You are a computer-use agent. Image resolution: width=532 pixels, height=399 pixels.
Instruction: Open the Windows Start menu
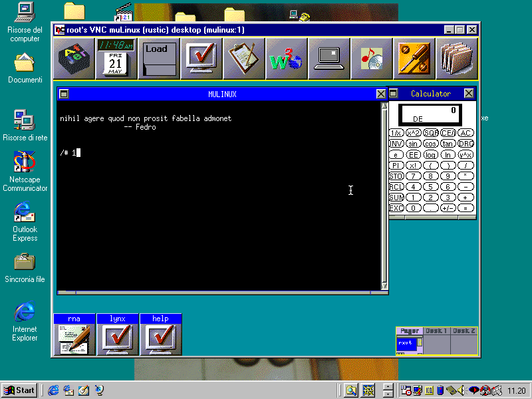click(19, 390)
